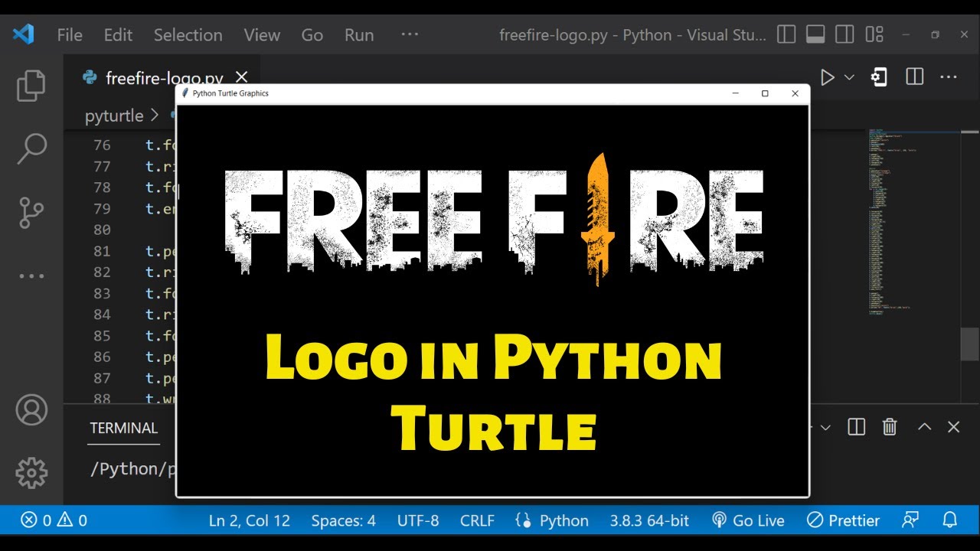980x551 pixels.
Task: Open notifications bell icon
Action: [x=950, y=520]
